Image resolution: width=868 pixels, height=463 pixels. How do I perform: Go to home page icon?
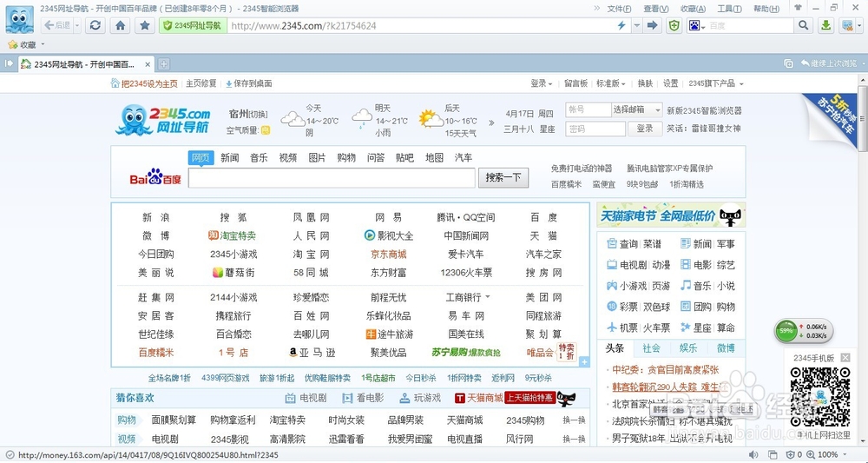[120, 25]
